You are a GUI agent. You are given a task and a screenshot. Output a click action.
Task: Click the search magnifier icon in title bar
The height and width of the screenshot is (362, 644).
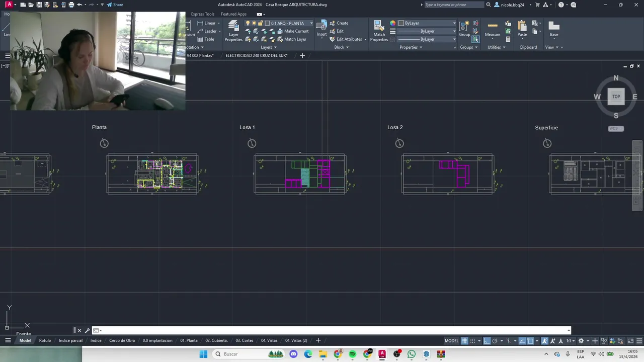tap(489, 5)
